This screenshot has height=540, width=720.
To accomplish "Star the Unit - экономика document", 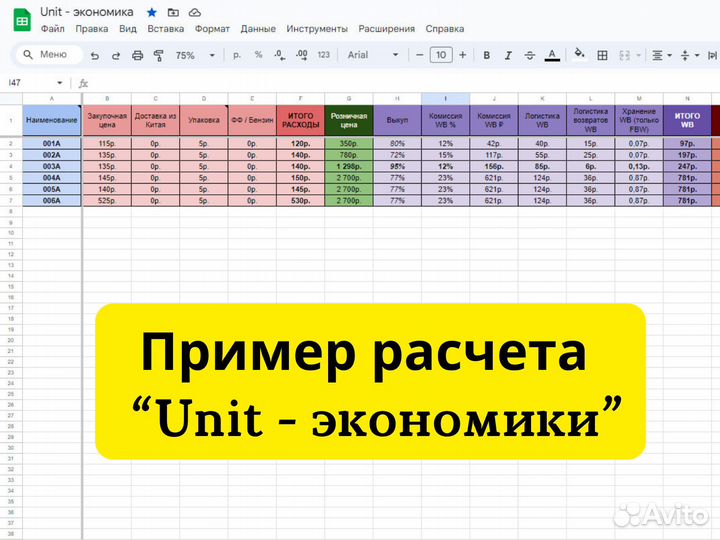I will pyautogui.click(x=152, y=12).
